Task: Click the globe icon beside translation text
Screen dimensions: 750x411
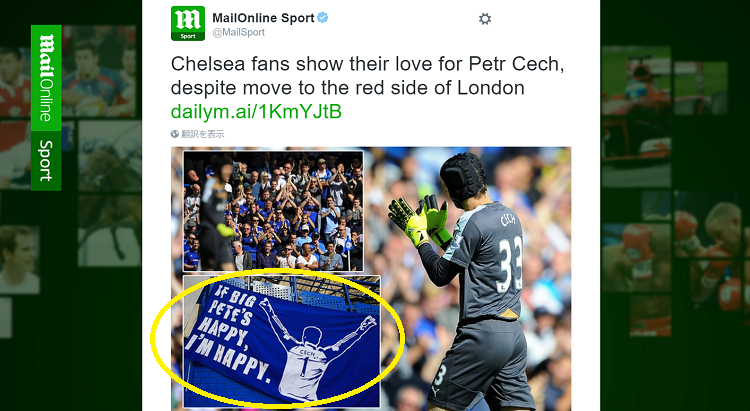Action: click(175, 134)
